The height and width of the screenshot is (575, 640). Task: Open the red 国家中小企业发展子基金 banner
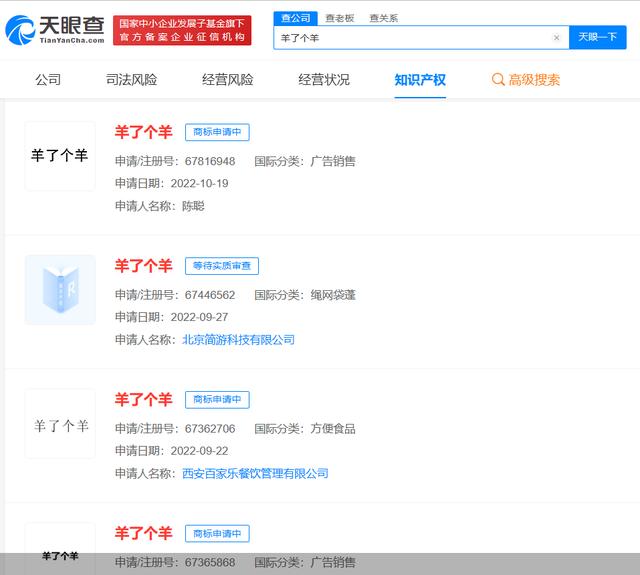(182, 30)
